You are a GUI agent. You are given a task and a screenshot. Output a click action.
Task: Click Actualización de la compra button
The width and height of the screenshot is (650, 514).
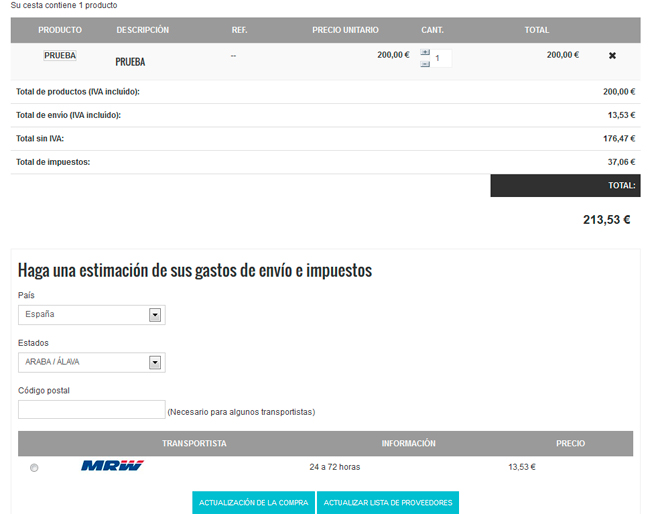pos(253,502)
